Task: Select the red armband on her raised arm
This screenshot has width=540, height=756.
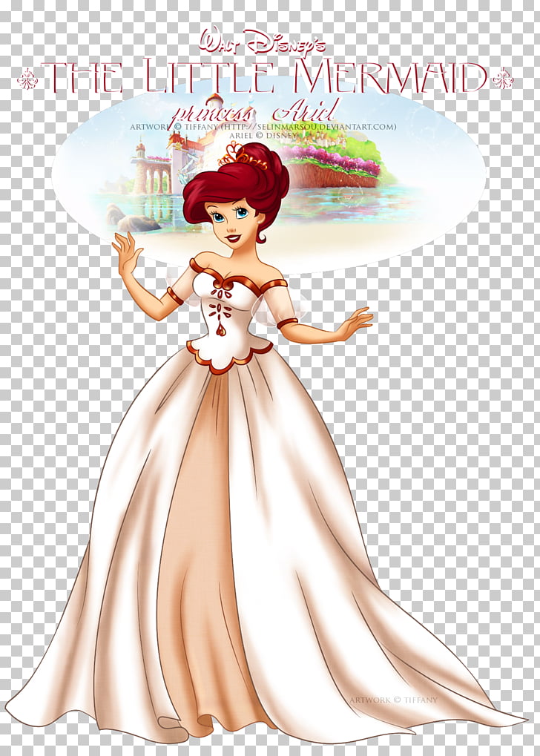Action: [x=174, y=296]
